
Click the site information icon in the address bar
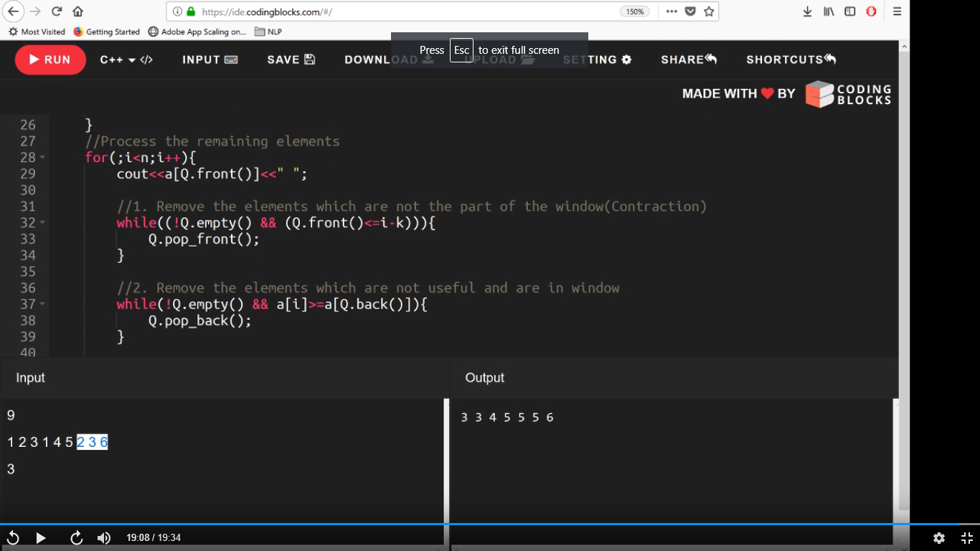(x=177, y=11)
